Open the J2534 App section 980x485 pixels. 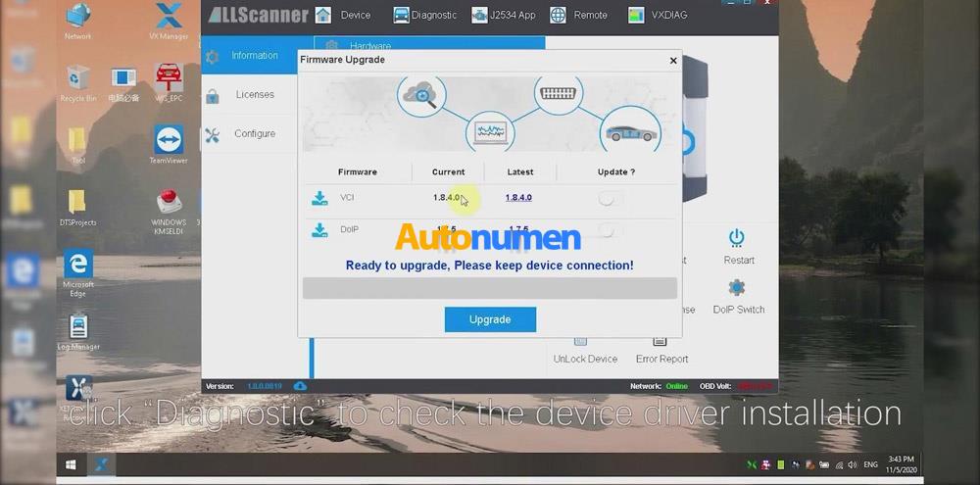pyautogui.click(x=503, y=15)
